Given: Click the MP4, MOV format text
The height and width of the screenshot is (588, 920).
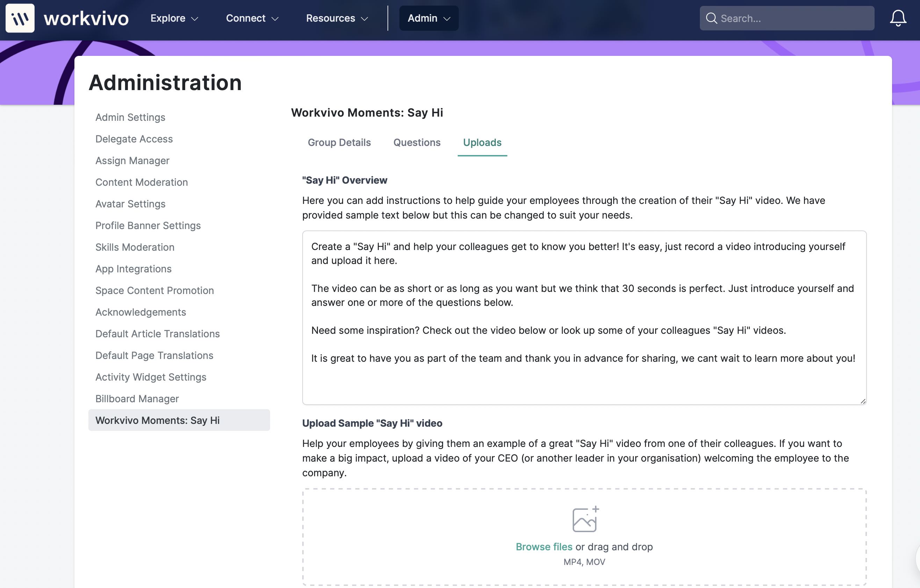Looking at the screenshot, I should click(584, 562).
